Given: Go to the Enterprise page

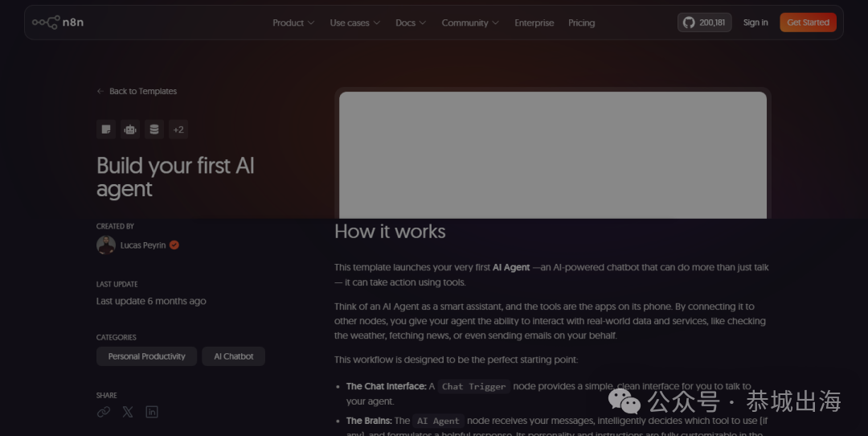Looking at the screenshot, I should point(534,23).
